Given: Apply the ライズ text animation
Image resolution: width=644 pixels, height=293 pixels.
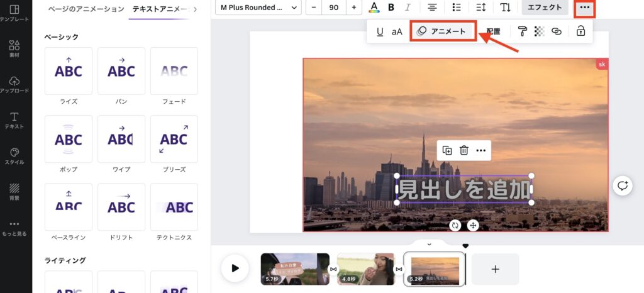Looking at the screenshot, I should (x=69, y=71).
